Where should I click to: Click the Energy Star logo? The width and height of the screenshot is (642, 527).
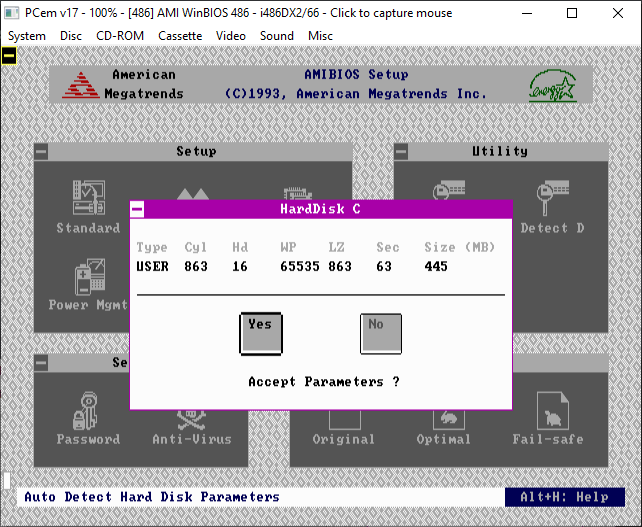[x=553, y=86]
